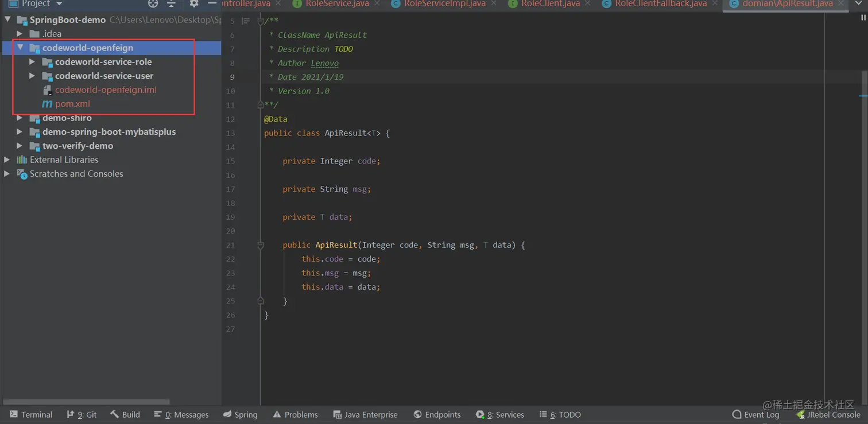868x424 pixels.
Task: Select External Libraries in the tree
Action: pos(64,160)
